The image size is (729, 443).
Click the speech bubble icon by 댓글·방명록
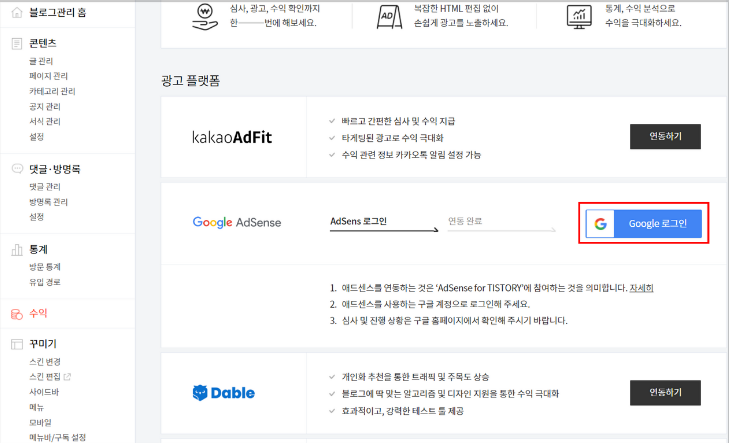[17, 169]
